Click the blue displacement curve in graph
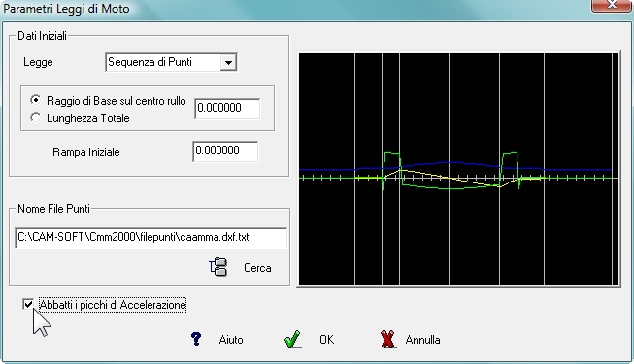The width and height of the screenshot is (634, 364). [449, 163]
